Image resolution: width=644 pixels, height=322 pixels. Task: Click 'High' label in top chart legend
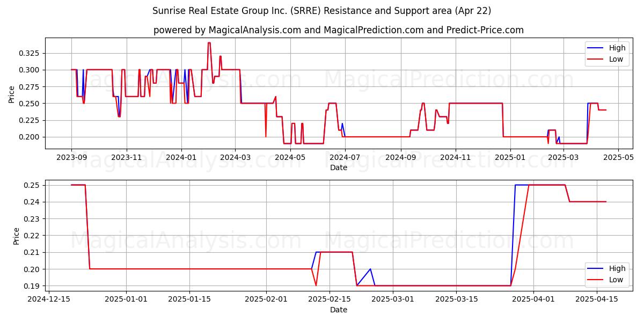point(617,48)
